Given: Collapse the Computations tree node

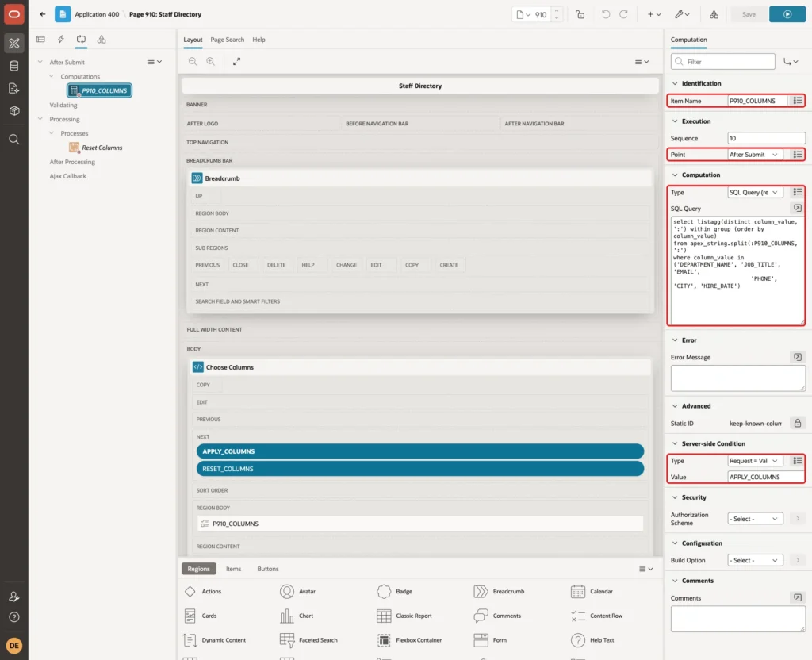Looking at the screenshot, I should pos(52,76).
